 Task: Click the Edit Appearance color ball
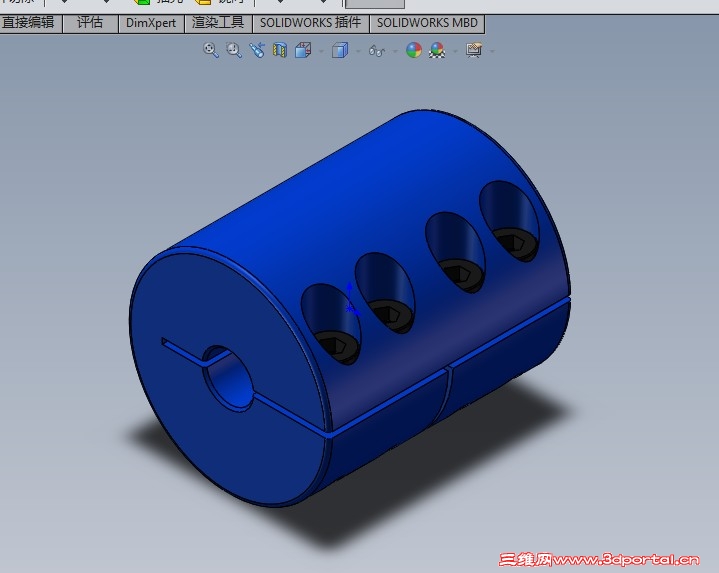pyautogui.click(x=414, y=50)
